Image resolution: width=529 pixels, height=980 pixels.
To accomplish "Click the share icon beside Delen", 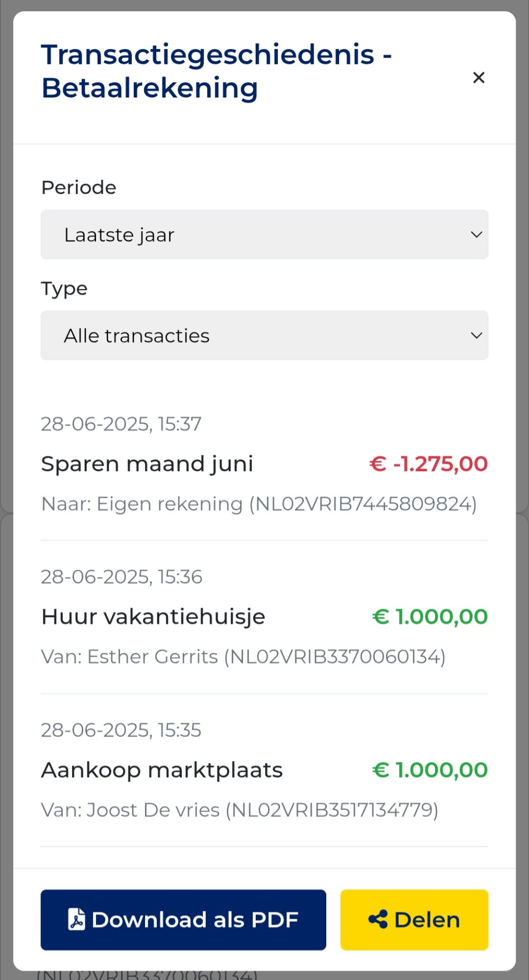I will [x=378, y=920].
